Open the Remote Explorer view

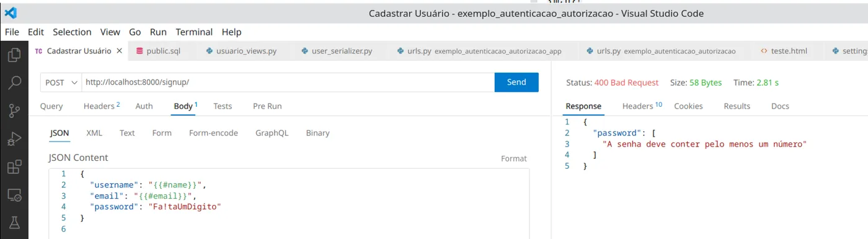click(x=14, y=195)
